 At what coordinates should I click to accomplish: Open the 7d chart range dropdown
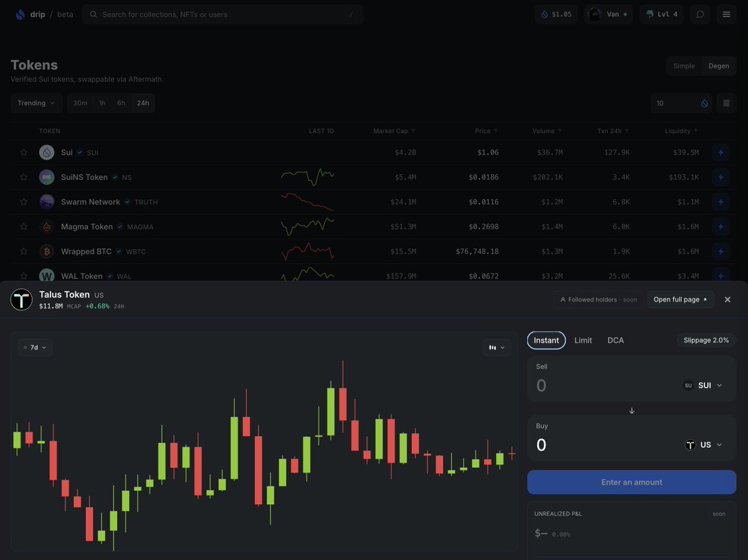(35, 348)
